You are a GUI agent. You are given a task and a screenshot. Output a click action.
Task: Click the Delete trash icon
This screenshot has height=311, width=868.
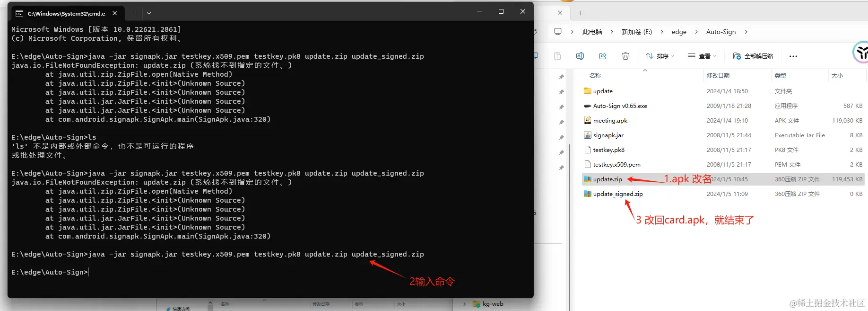625,56
